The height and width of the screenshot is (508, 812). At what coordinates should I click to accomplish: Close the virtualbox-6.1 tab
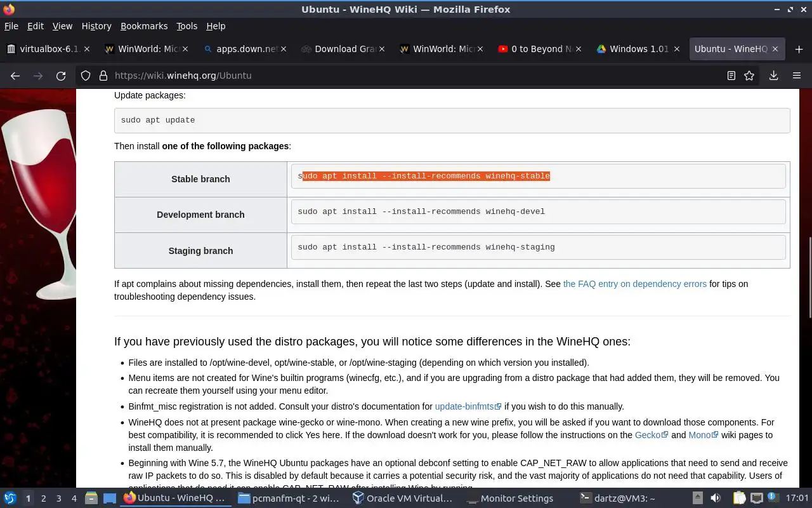(x=87, y=49)
